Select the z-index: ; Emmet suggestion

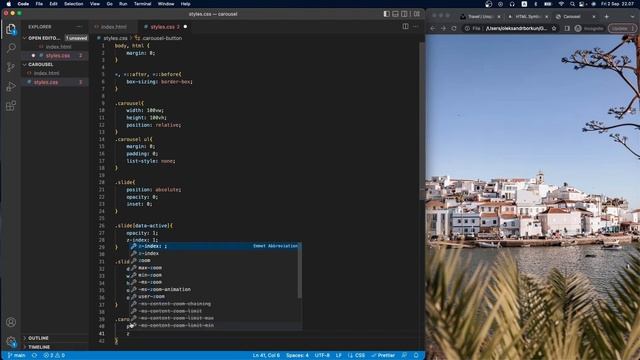pyautogui.click(x=216, y=246)
